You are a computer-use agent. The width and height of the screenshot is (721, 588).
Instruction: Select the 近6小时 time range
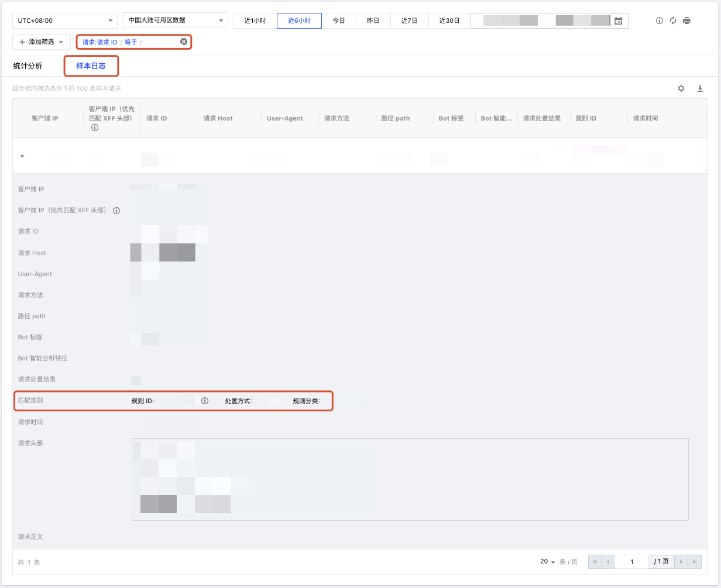pos(299,20)
